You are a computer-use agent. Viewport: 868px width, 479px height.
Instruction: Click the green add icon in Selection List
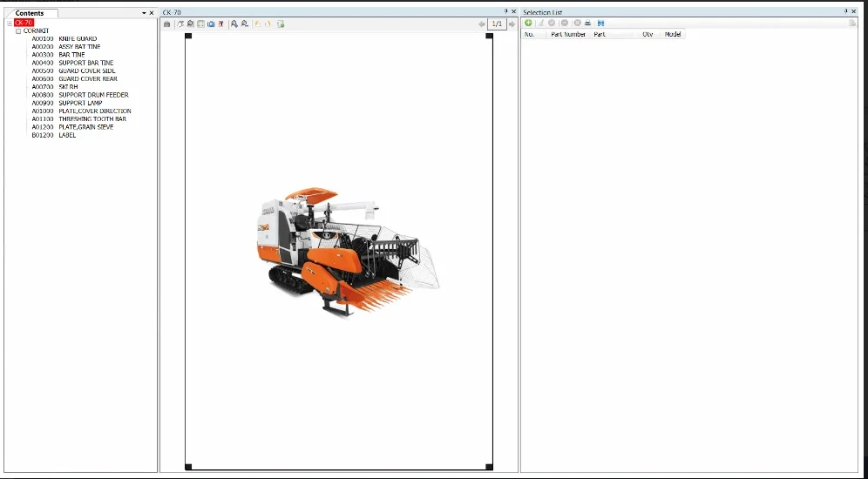click(x=528, y=23)
